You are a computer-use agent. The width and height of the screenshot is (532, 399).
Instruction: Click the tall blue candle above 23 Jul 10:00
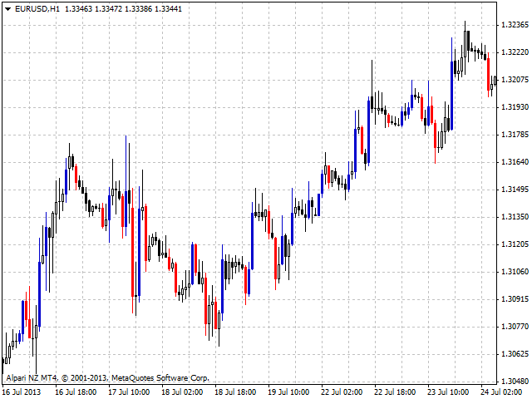(451, 96)
